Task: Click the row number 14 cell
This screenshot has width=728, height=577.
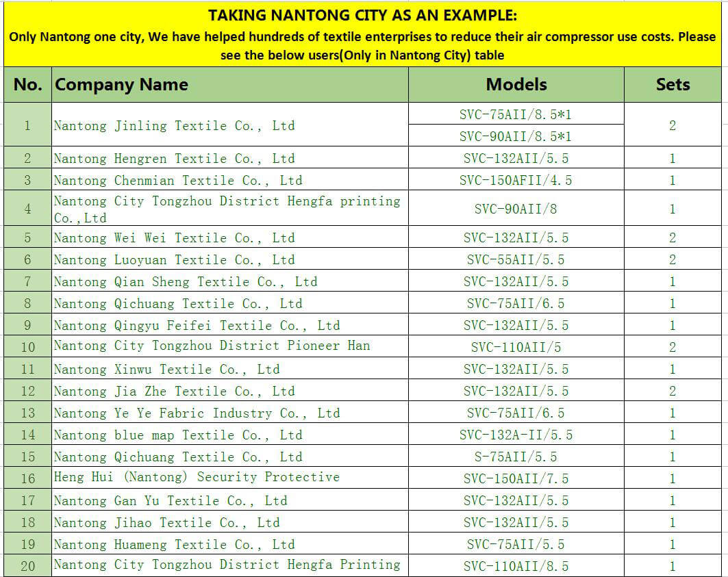Action: (x=28, y=433)
